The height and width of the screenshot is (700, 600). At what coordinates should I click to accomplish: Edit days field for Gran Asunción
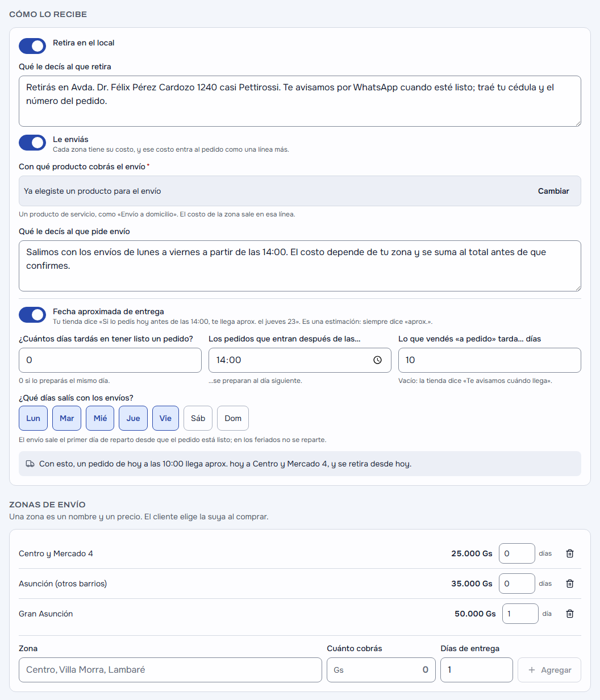(x=520, y=614)
